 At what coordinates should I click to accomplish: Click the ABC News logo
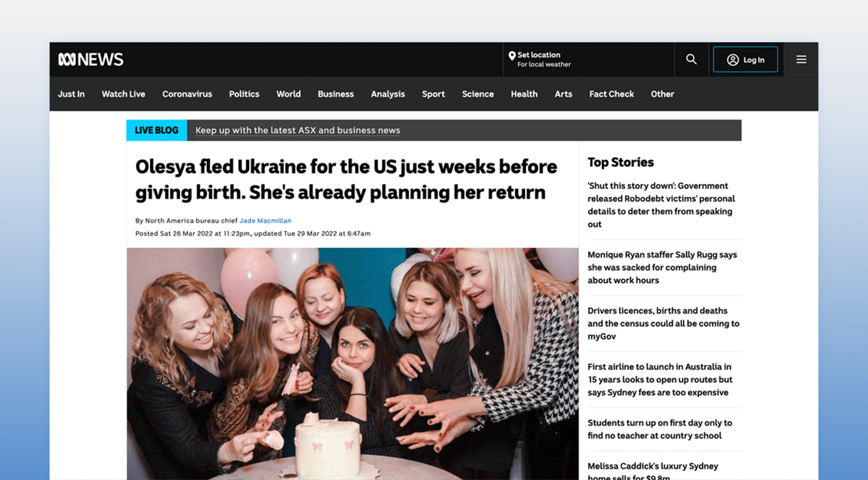(91, 59)
